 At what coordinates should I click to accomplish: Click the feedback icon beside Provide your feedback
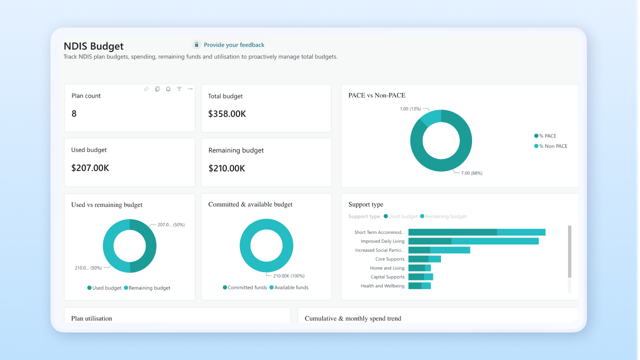coord(196,45)
